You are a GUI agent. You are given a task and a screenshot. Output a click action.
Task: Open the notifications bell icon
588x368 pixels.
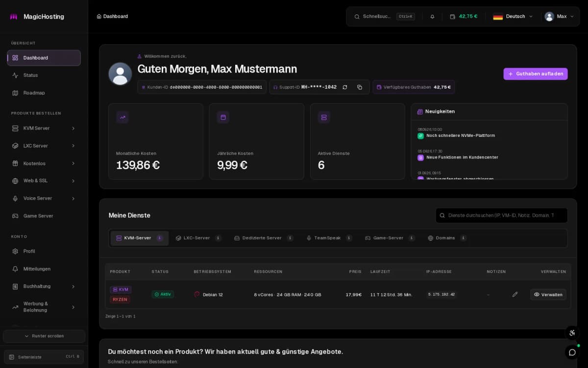pos(432,17)
